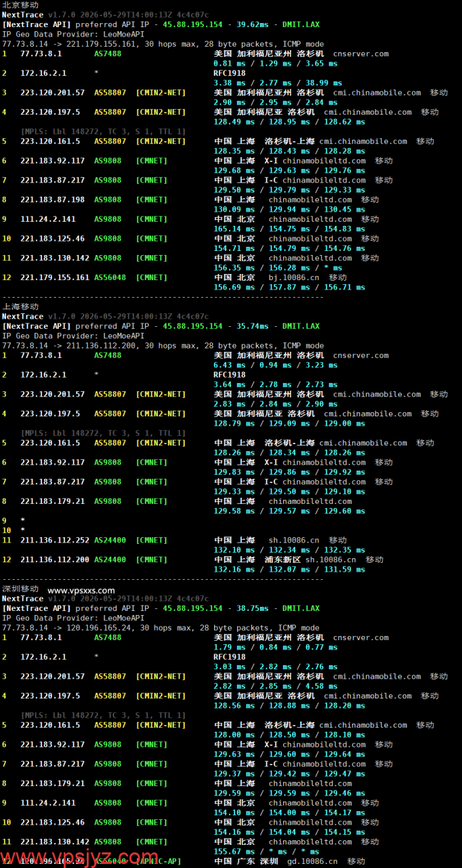This screenshot has width=462, height=868.
Task: Click the 4.58 ms latency value
Action: coord(321,686)
